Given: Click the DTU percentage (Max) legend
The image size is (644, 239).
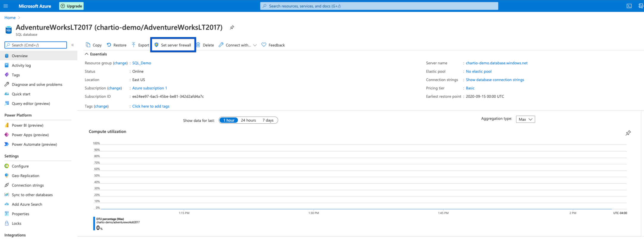Looking at the screenshot, I should tap(117, 224).
